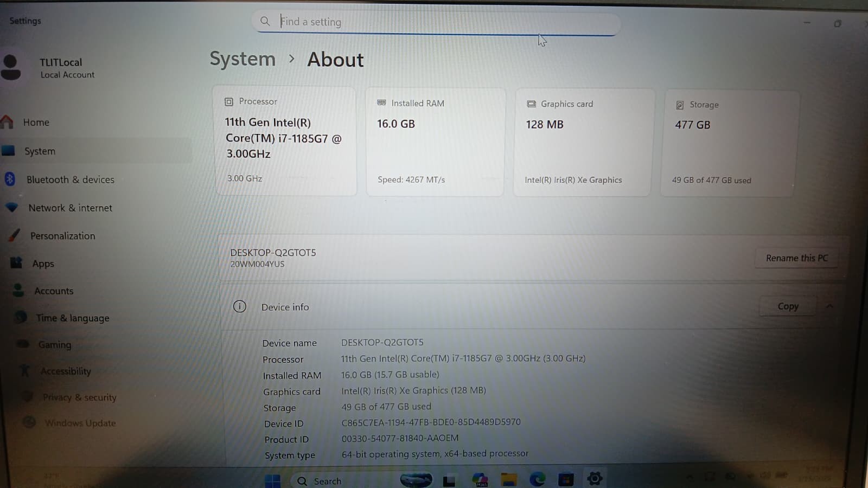The width and height of the screenshot is (868, 488).
Task: Click the Network wifi icon in sidebar
Action: tap(11, 207)
